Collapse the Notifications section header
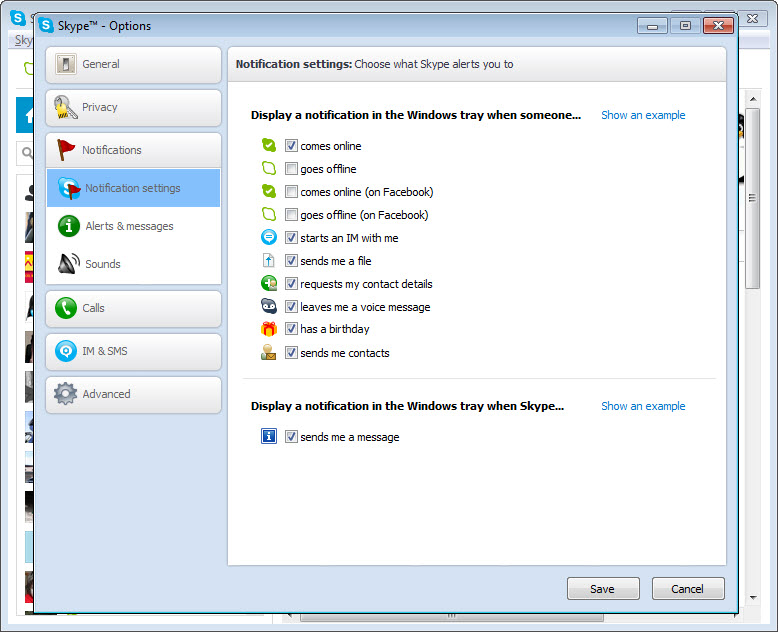This screenshot has width=778, height=632. (133, 150)
